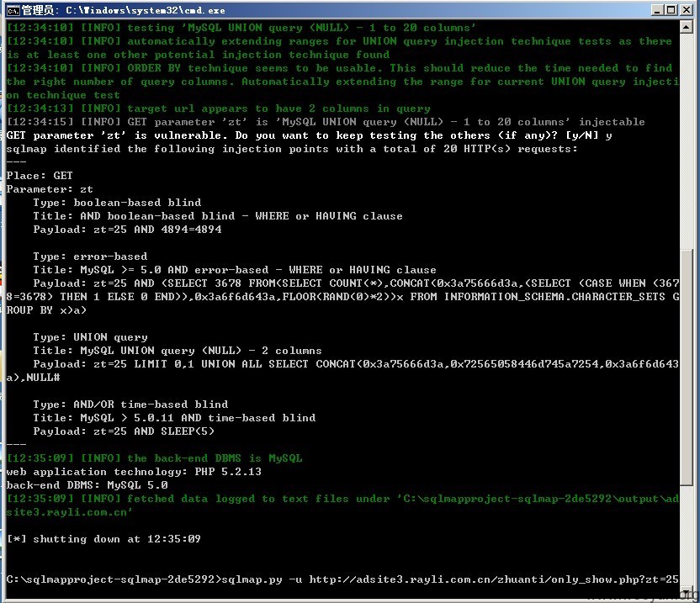The image size is (700, 603).
Task: Click the 'Parameter: zt' line
Action: tap(50, 189)
